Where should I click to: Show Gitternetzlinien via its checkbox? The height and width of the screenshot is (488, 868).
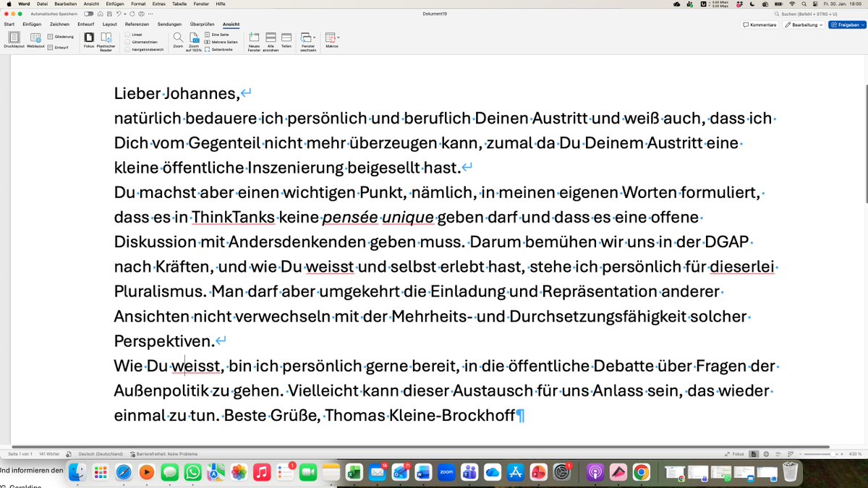(x=127, y=42)
